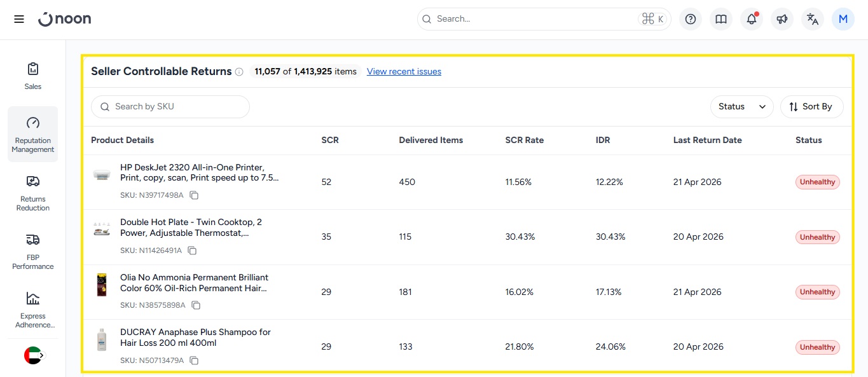Click the HP DeskJet printer thumbnail

click(x=101, y=174)
